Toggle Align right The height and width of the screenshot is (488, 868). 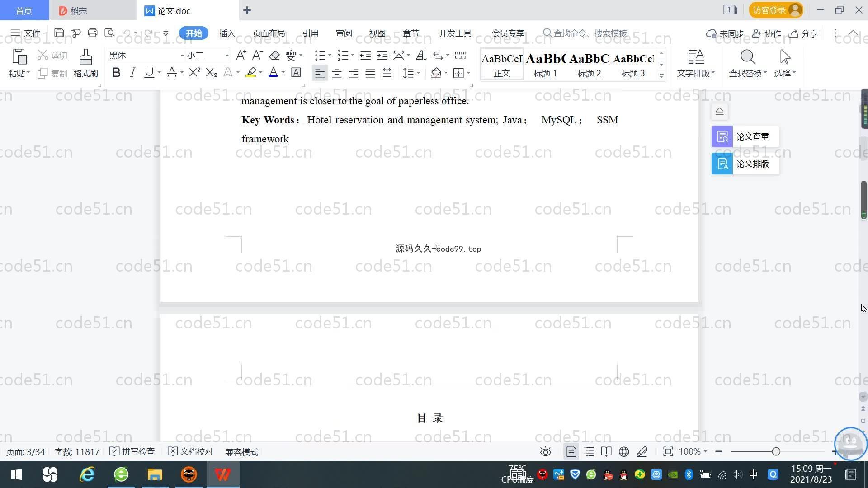pyautogui.click(x=354, y=73)
